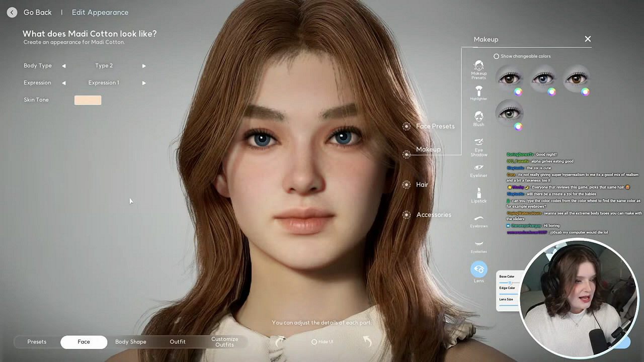Go to previous Expression with left arrow
The image size is (644, 362).
(x=64, y=83)
